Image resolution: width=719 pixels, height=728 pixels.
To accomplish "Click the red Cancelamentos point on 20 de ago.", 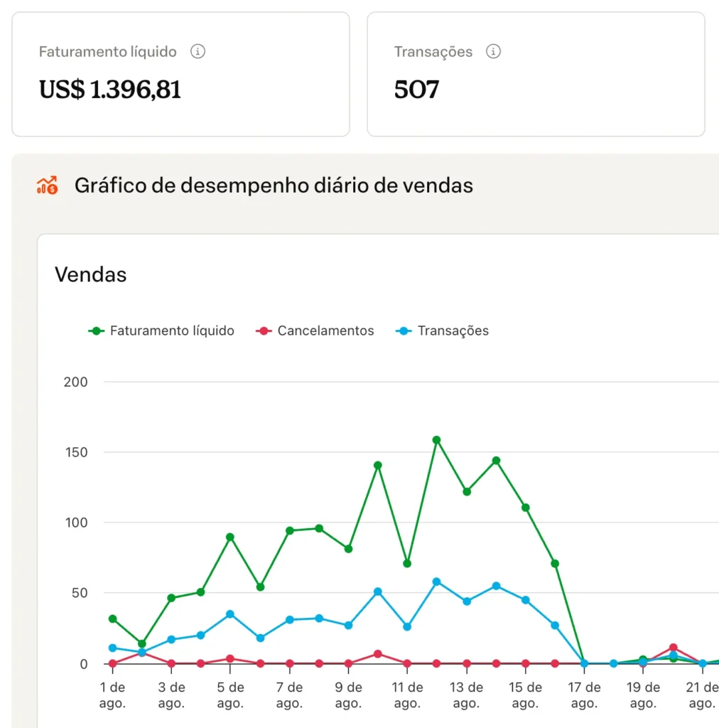I will (674, 648).
